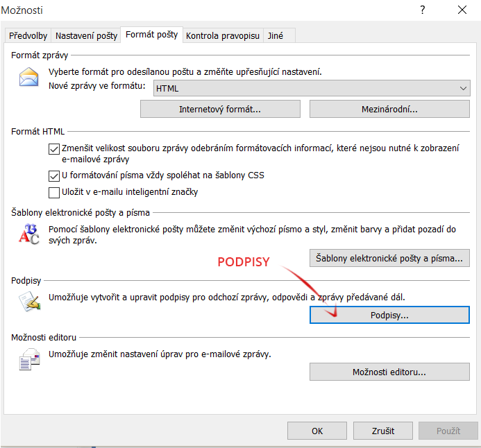Go to the Kontrola pravopisu tab
Screen dimensions: 481x448
point(223,36)
